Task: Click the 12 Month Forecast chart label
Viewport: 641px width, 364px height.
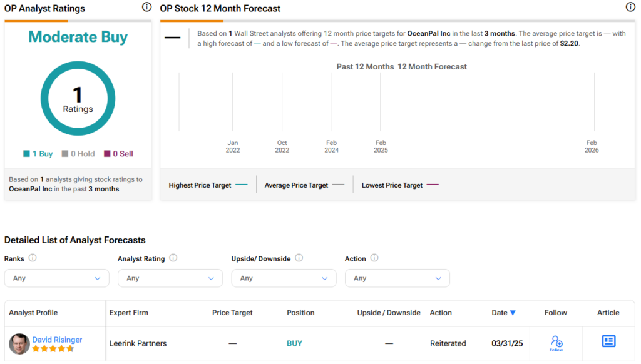Action: coord(432,66)
